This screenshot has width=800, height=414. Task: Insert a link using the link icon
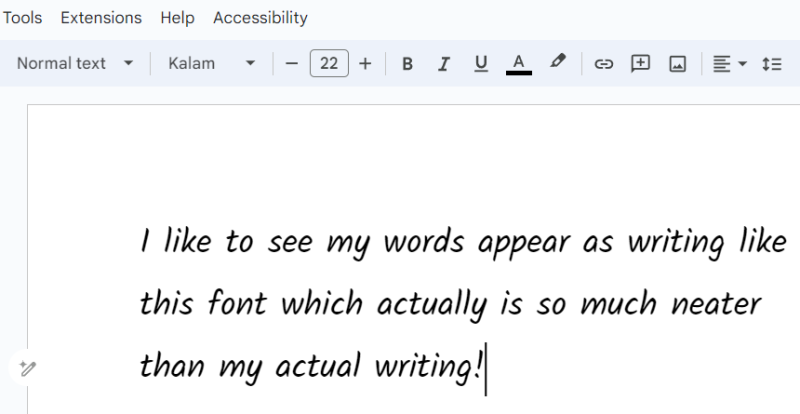(x=604, y=64)
